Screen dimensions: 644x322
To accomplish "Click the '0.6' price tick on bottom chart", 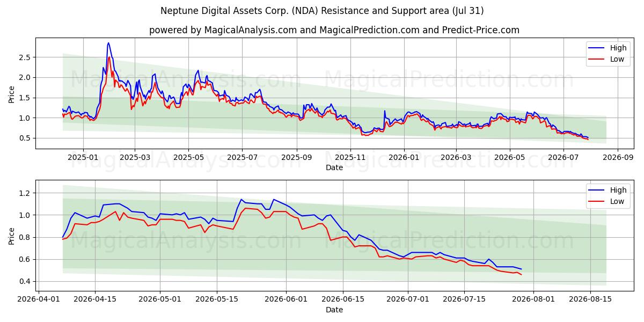I will pyautogui.click(x=26, y=260).
